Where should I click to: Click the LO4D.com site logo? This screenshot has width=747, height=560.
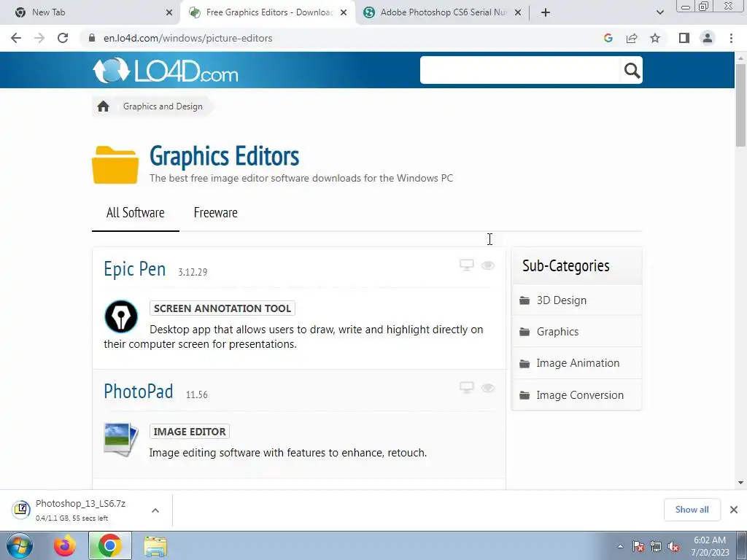point(166,71)
